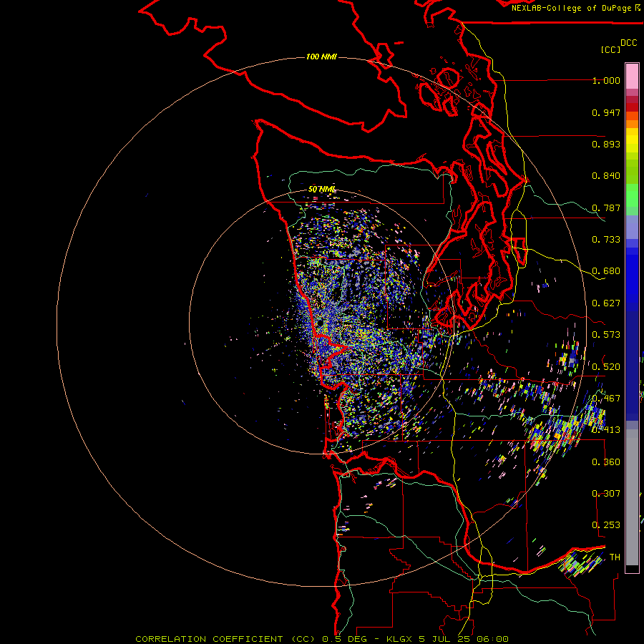Click the TH label at the bottom of the scale

[x=615, y=557]
